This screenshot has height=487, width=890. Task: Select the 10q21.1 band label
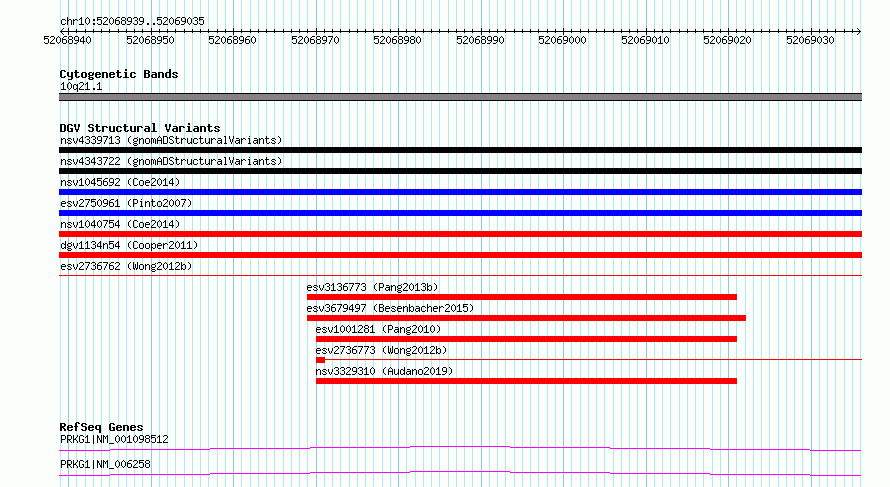pos(81,86)
